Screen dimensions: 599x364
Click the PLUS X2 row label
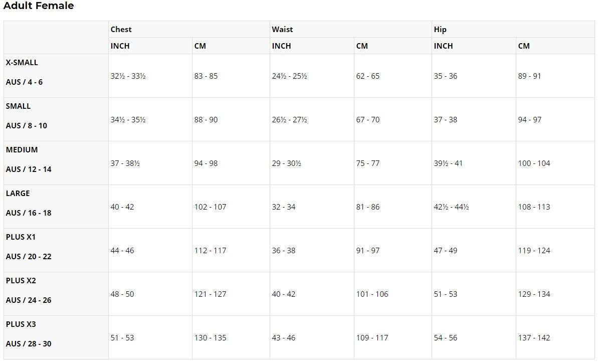coord(21,281)
